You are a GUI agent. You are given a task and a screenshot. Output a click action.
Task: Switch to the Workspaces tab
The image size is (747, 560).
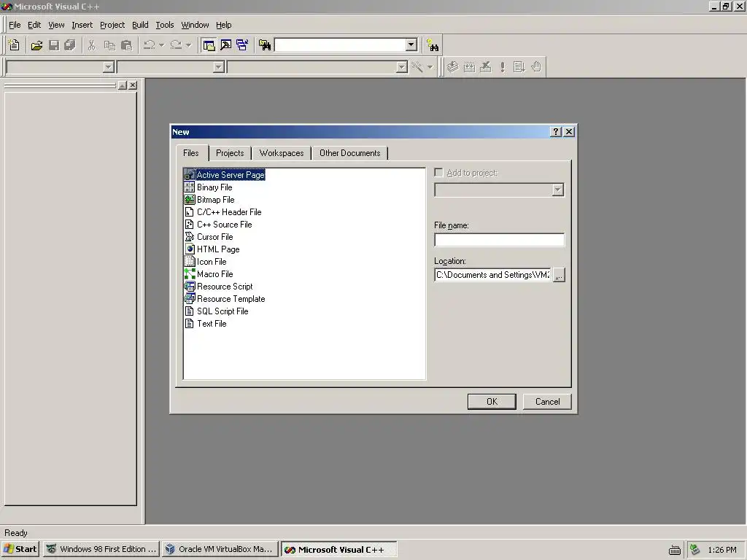282,153
